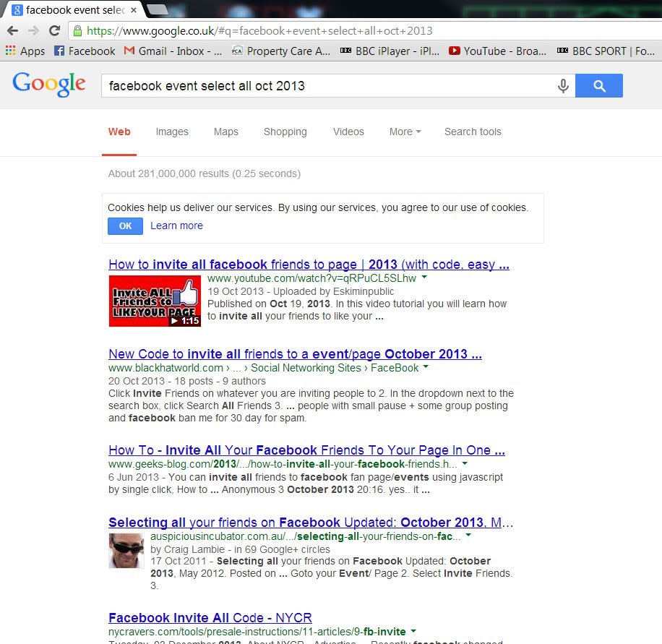Expand dropdown arrow beside blackhatworld.com result URL
This screenshot has width=662, height=644.
[426, 367]
